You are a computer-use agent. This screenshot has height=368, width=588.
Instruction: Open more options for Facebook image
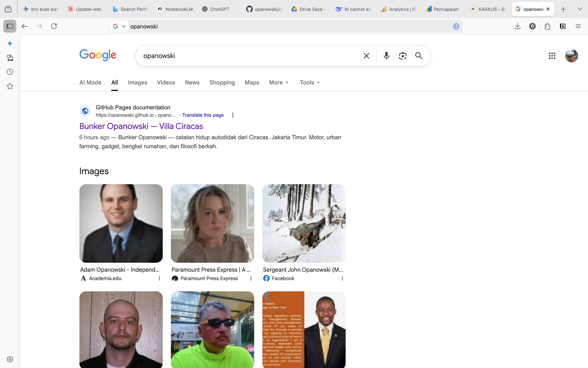(342, 278)
